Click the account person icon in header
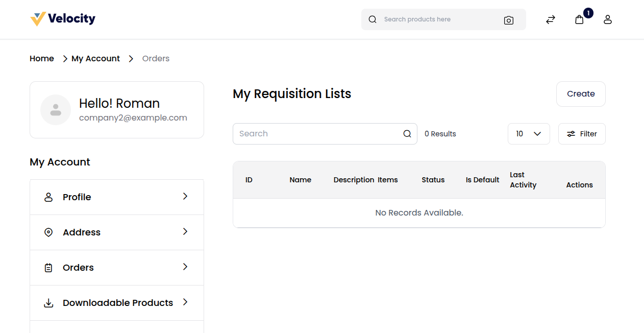Image resolution: width=644 pixels, height=333 pixels. 607,19
